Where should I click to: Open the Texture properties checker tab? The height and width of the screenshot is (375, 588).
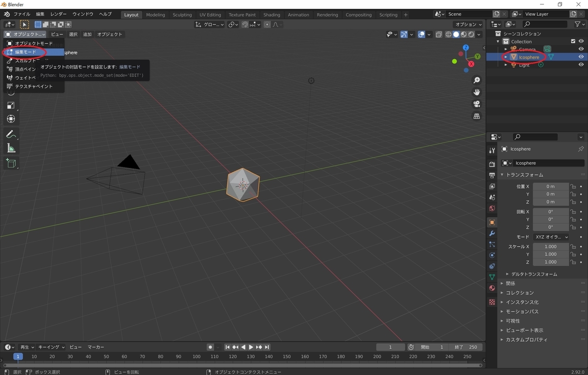(492, 302)
